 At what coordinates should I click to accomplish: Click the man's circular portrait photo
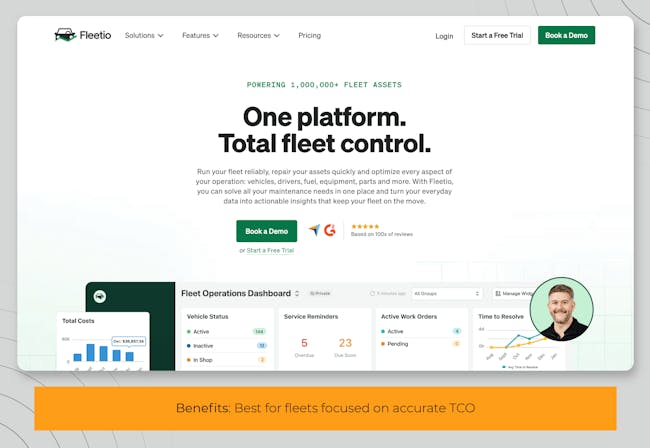(x=561, y=309)
